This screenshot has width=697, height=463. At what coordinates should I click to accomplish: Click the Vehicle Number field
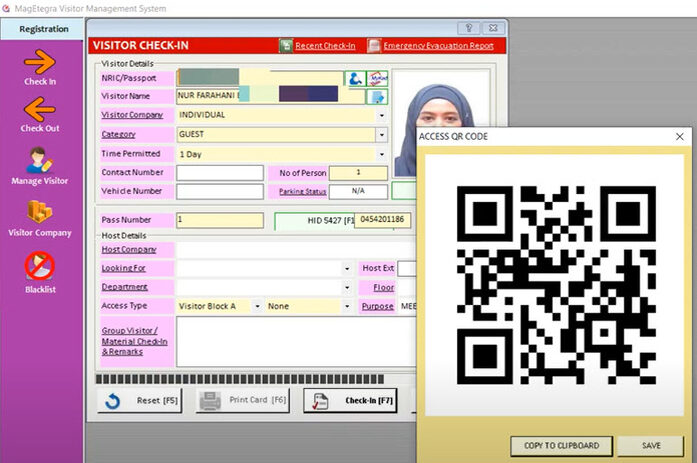220,192
